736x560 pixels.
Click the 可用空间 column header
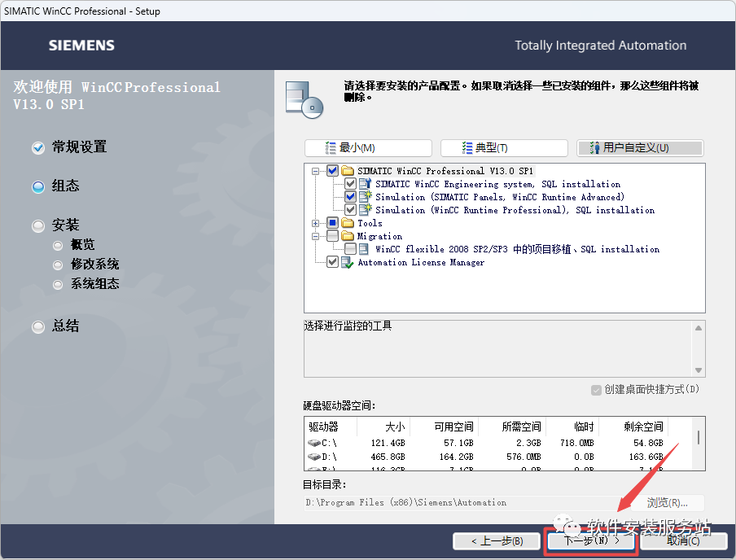(x=444, y=427)
